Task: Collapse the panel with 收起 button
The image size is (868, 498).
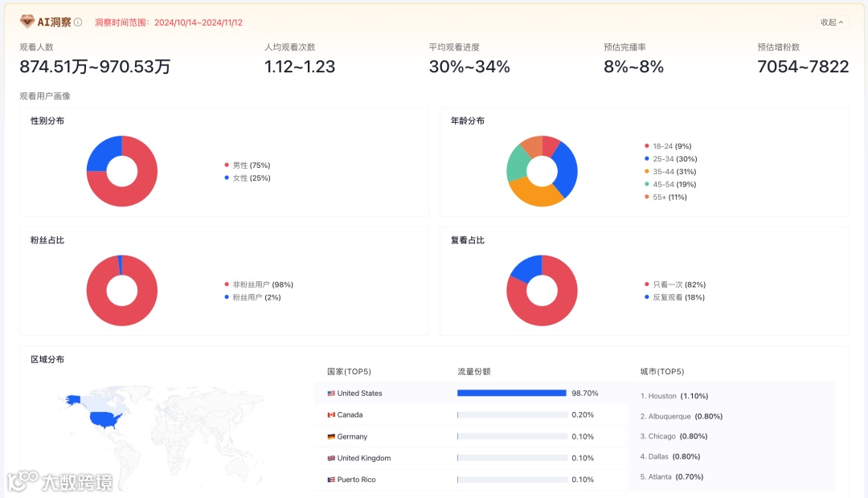Action: click(832, 22)
